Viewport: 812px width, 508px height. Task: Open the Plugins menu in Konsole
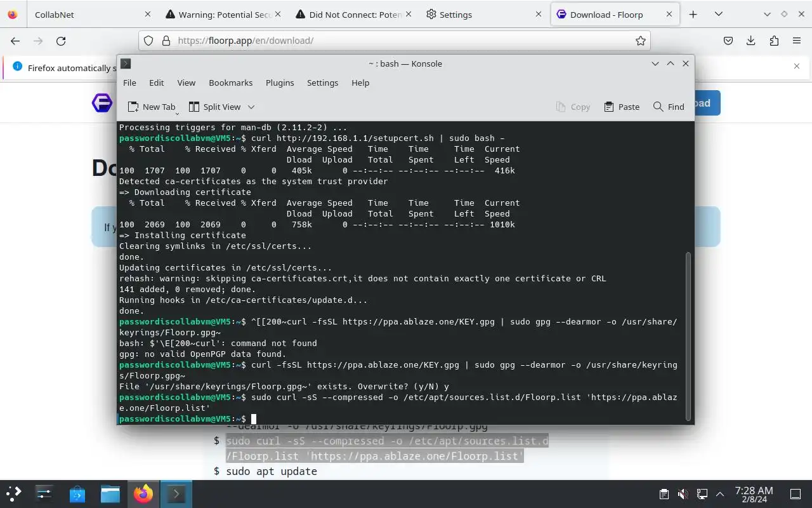pos(280,83)
